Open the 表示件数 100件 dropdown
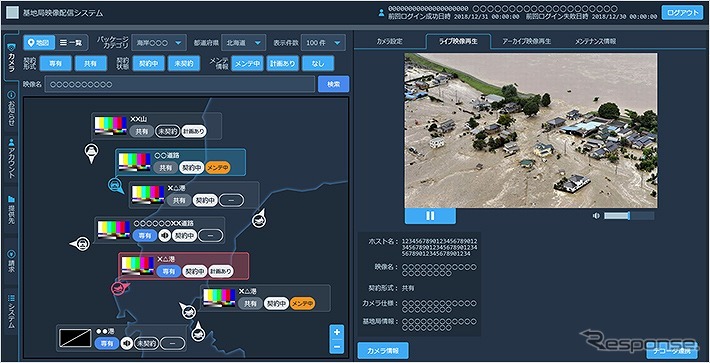Image resolution: width=710 pixels, height=363 pixels. (323, 43)
